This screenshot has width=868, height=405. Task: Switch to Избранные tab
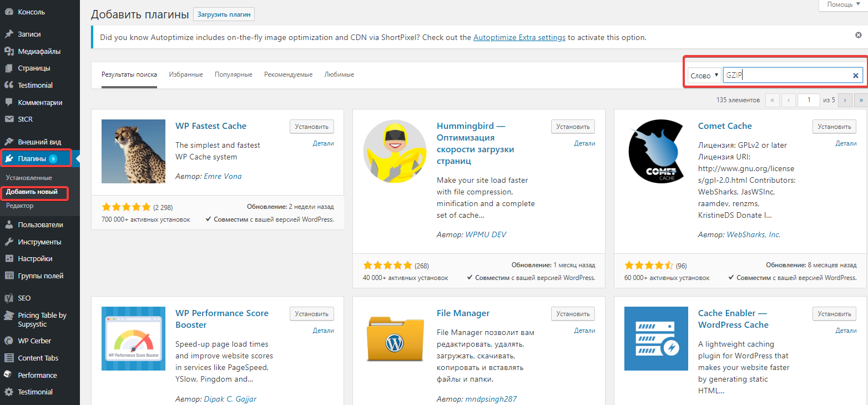pyautogui.click(x=186, y=74)
